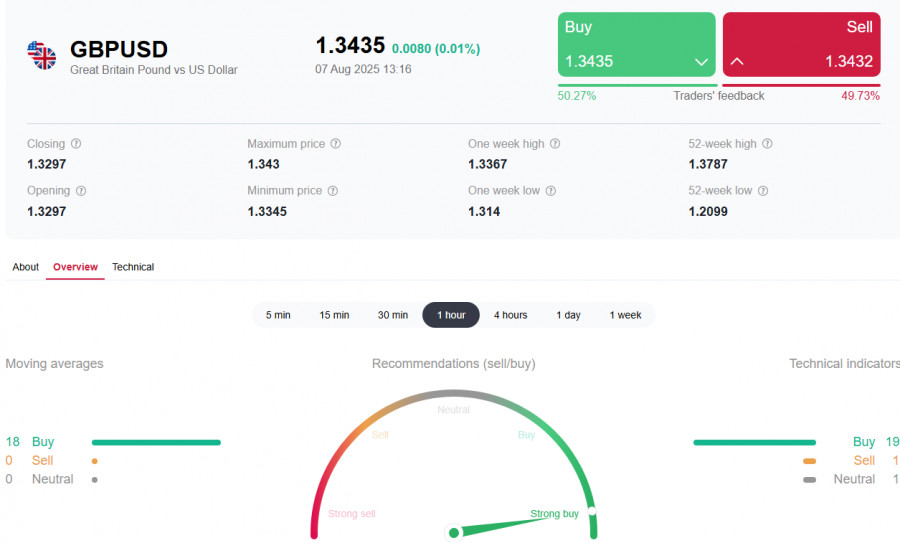This screenshot has width=900, height=543.
Task: Click the Maximum price value 1.343
Action: [263, 164]
